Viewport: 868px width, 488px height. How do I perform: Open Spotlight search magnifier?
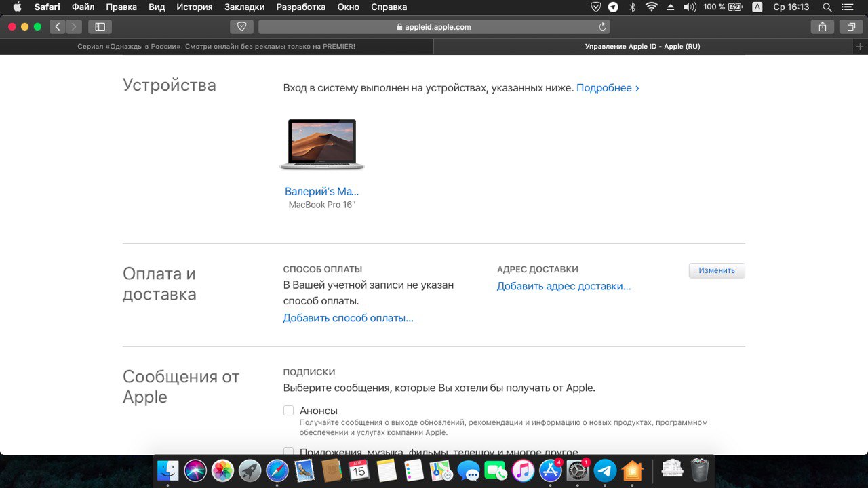coord(827,7)
